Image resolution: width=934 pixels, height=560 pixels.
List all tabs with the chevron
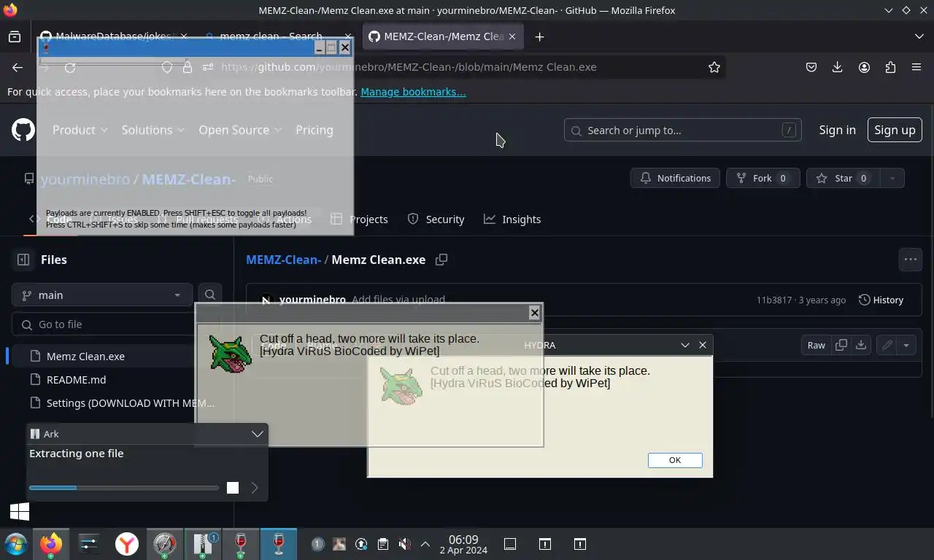pyautogui.click(x=919, y=36)
